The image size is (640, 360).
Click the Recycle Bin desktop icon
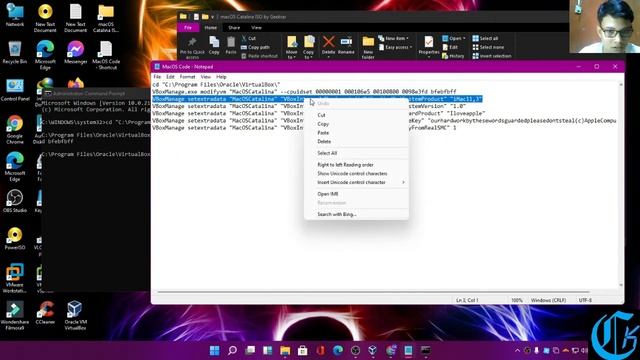coord(15,52)
